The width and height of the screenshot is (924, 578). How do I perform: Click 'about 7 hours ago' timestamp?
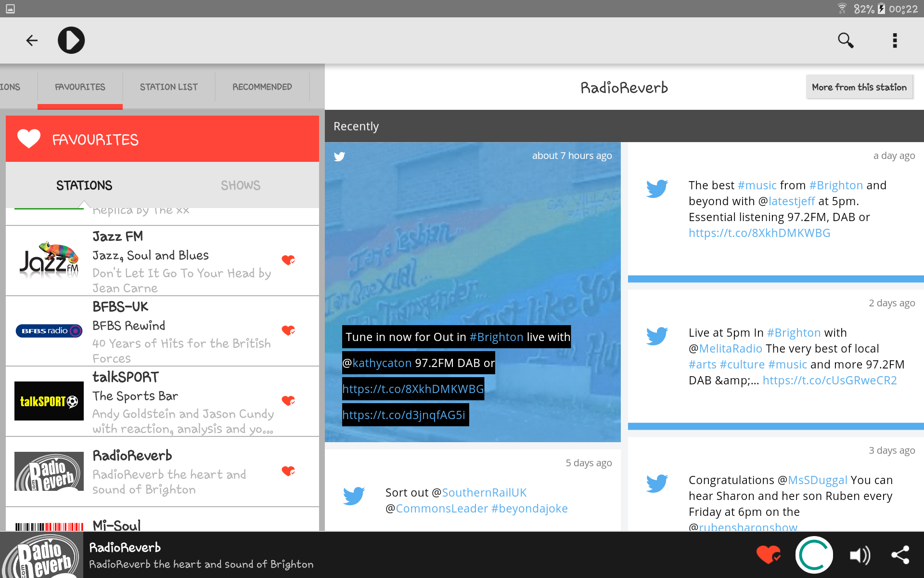click(572, 156)
